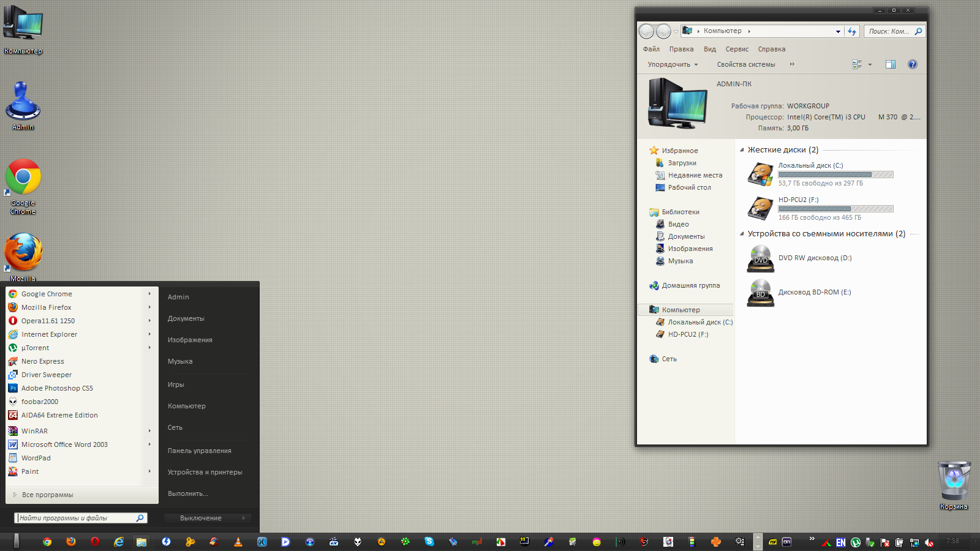Open the Упорядочить dropdown
980x551 pixels.
[673, 64]
